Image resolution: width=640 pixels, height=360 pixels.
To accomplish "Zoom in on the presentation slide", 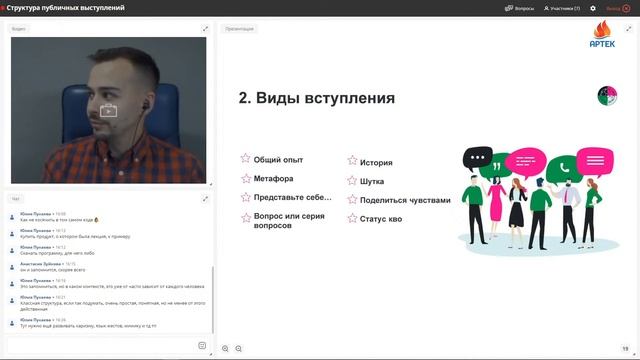I will (x=225, y=349).
